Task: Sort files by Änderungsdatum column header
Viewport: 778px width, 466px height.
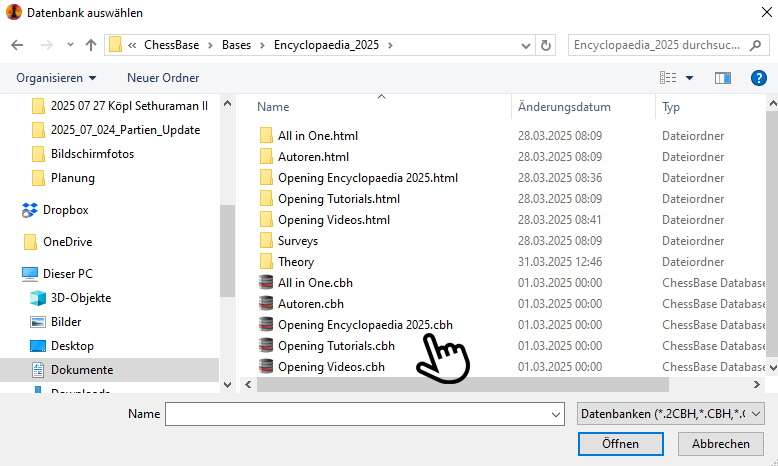Action: click(x=564, y=106)
